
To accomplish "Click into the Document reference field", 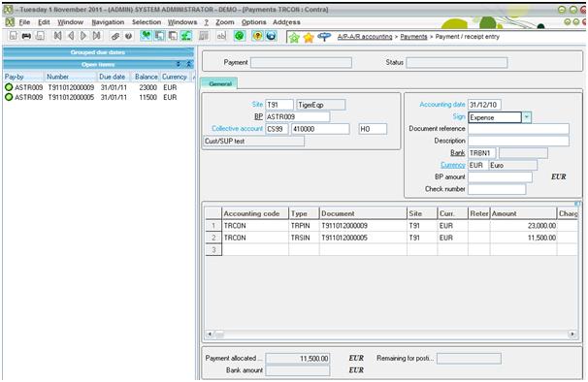I will coord(518,129).
